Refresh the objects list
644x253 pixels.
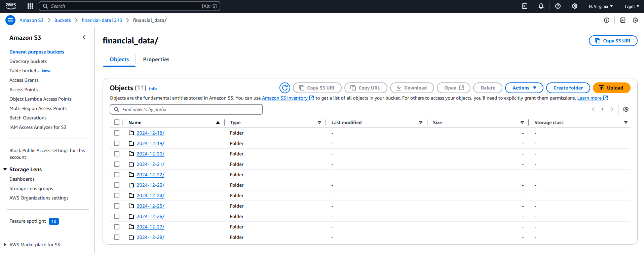click(285, 88)
